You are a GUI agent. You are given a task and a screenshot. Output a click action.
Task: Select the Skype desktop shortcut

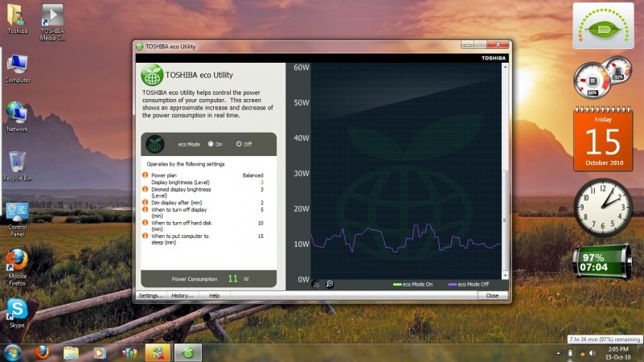pyautogui.click(x=17, y=314)
